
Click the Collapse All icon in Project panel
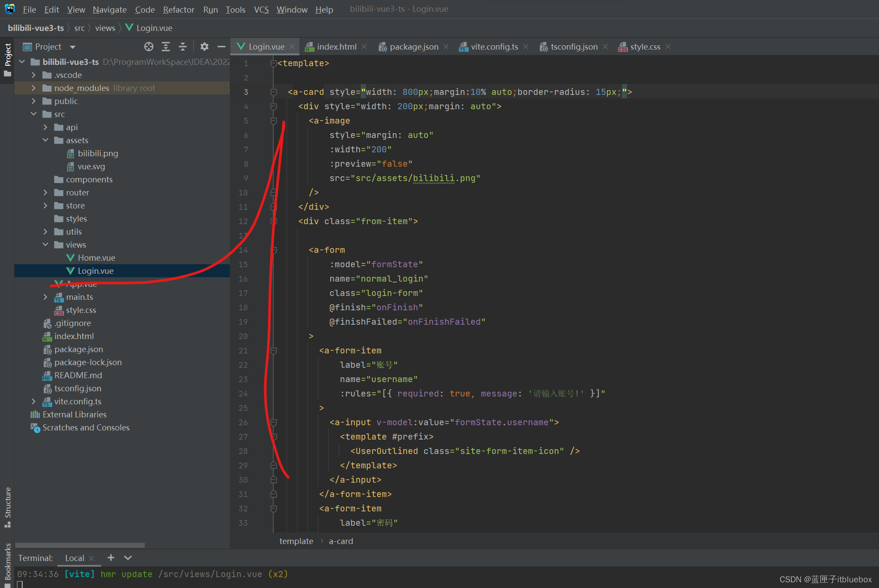pos(183,47)
